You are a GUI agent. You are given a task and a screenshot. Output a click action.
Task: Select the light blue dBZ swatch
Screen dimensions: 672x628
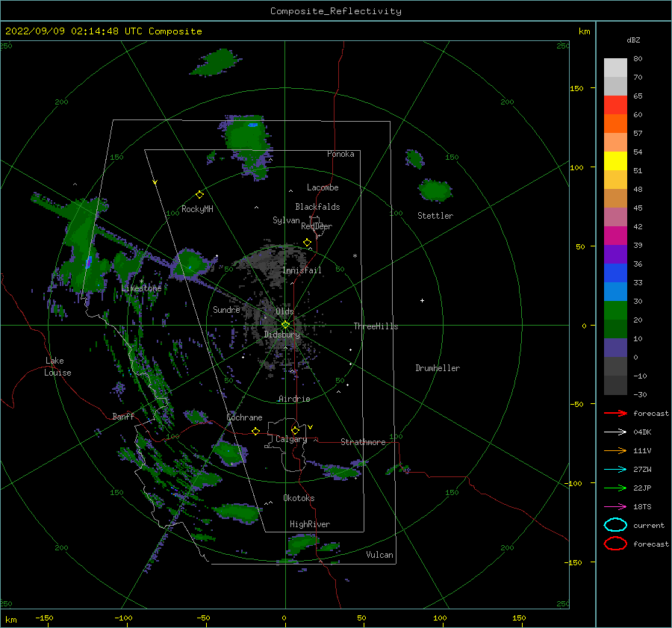tap(615, 292)
